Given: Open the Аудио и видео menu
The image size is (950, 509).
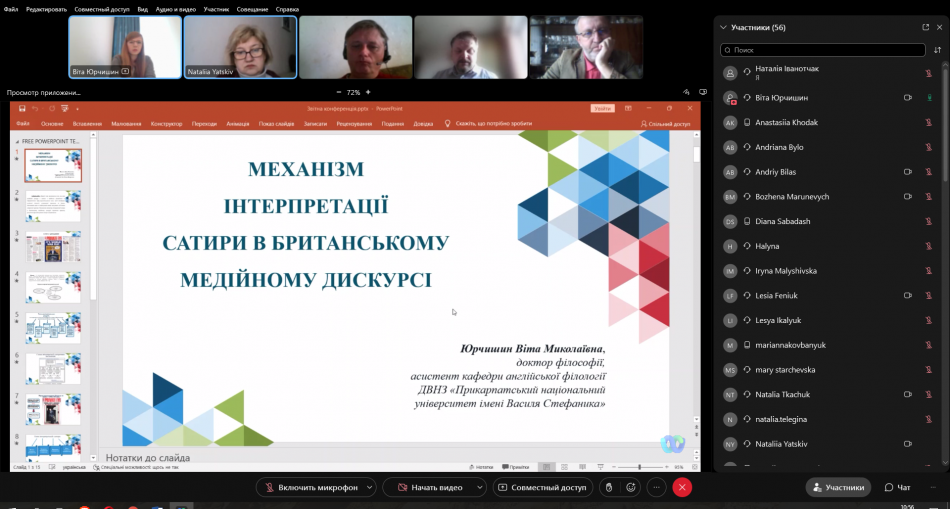Looking at the screenshot, I should (175, 9).
